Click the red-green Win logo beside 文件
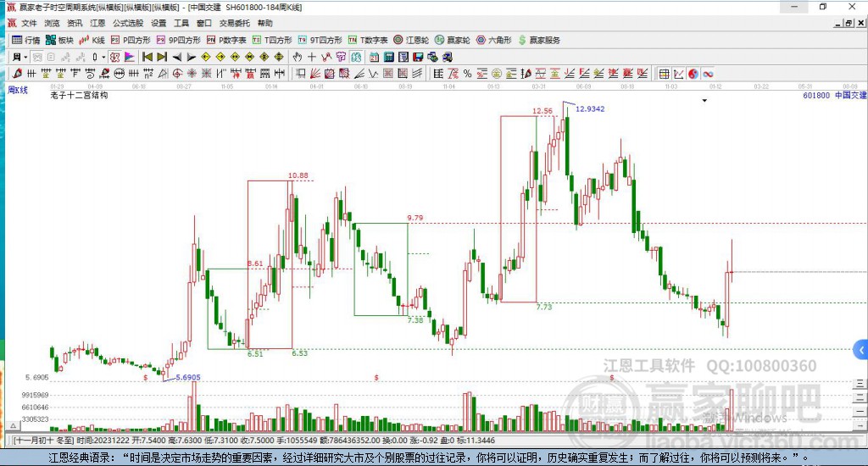This screenshot has width=868, height=466. 12,23
